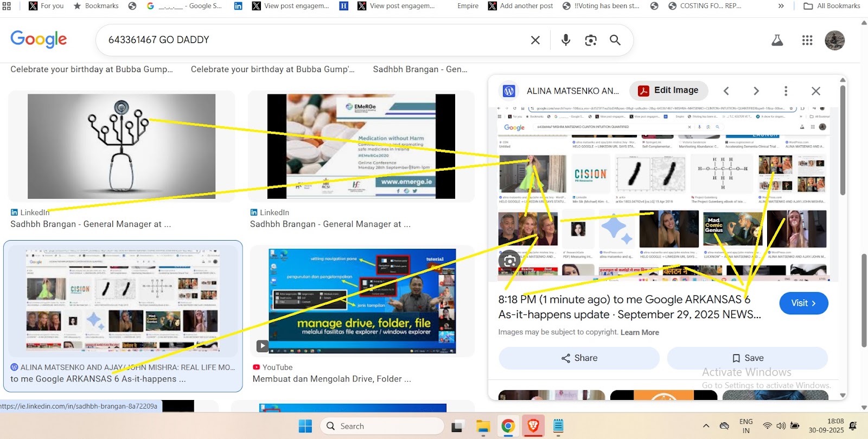The height and width of the screenshot is (439, 868).
Task: Open the YouTube manage drive video thumbnail
Action: 362,301
